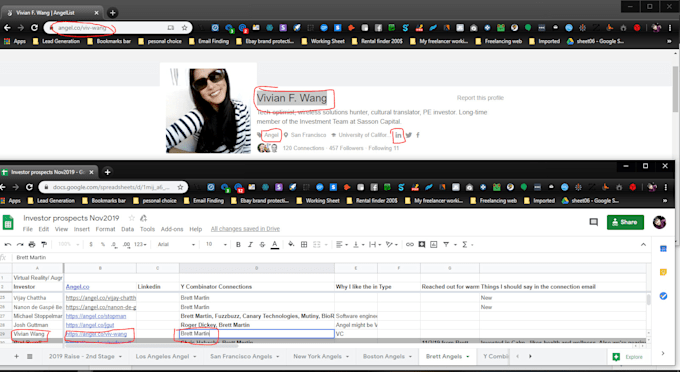Click the Tasks icon in Sheets side panel

pyautogui.click(x=663, y=296)
